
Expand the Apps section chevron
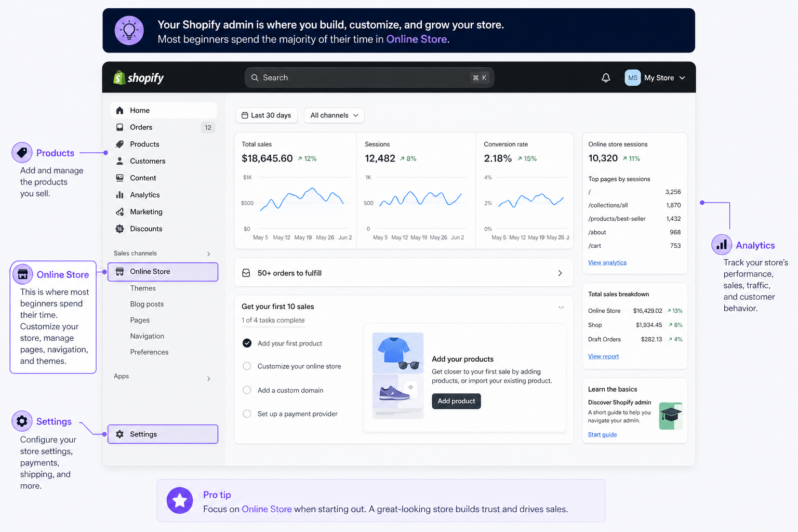click(209, 379)
